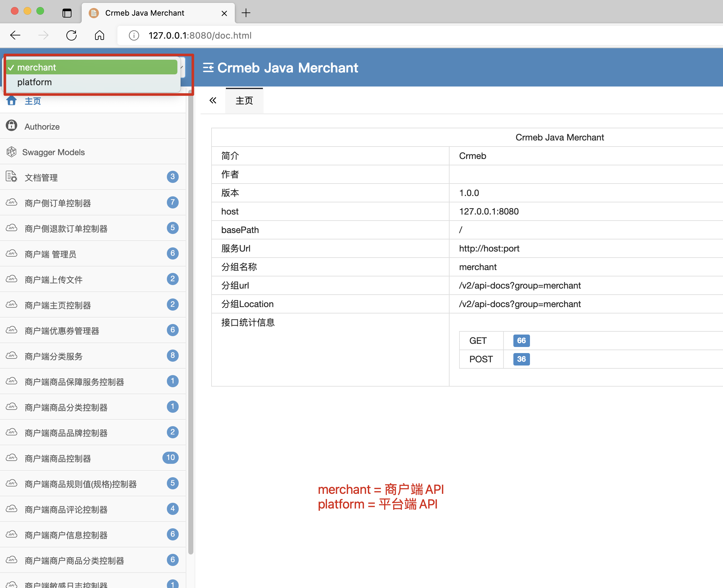Click API cloud icon for 商户端商户信息控制器

[x=11, y=534]
